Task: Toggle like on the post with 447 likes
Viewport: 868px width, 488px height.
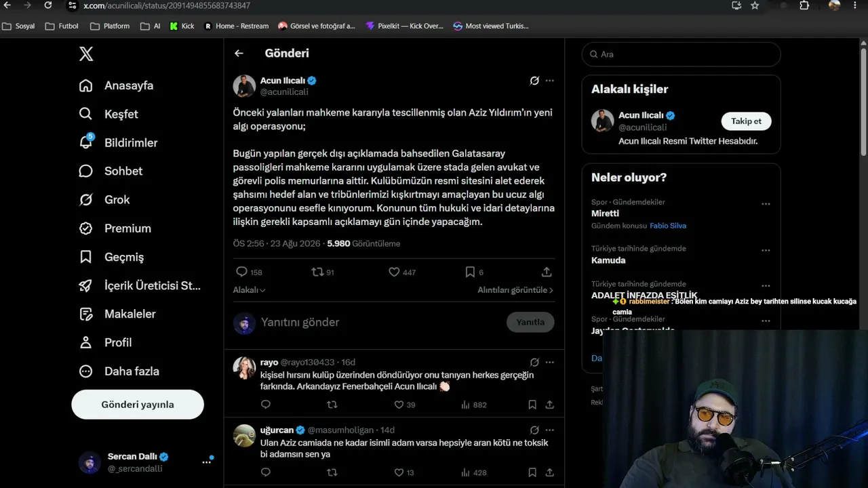Action: 394,272
